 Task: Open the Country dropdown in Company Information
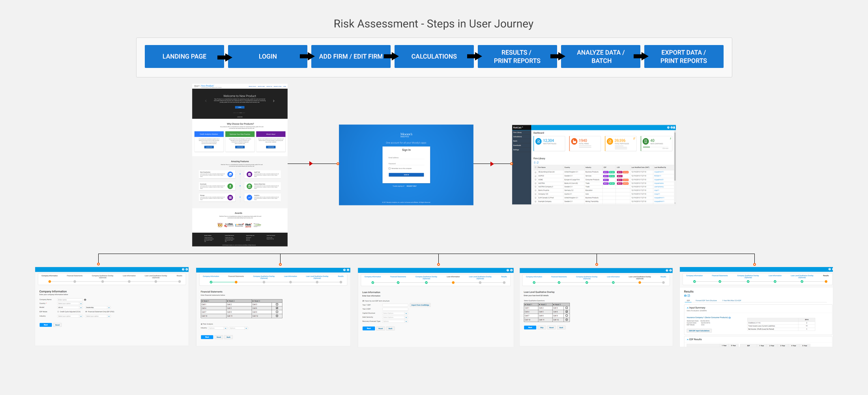70,304
